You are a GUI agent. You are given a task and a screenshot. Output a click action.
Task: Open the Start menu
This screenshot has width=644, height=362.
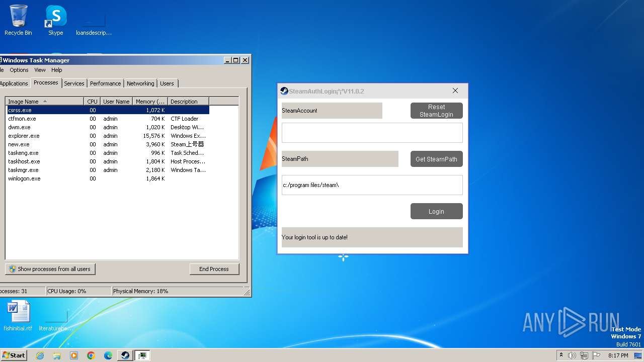click(14, 355)
